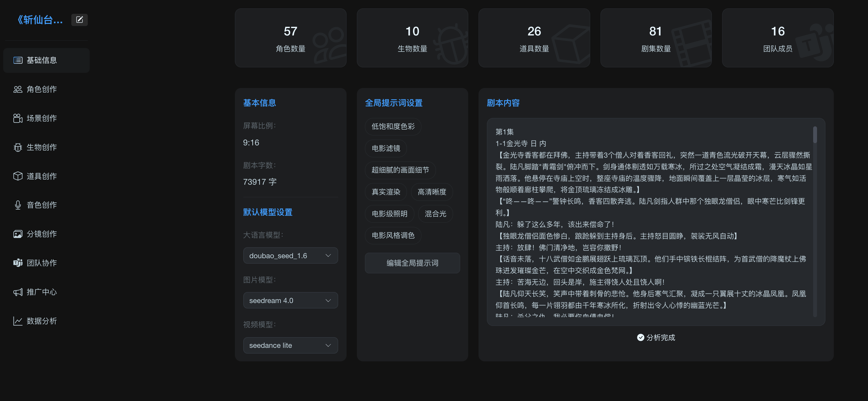Click the 分镜创作 image icon

tap(17, 234)
